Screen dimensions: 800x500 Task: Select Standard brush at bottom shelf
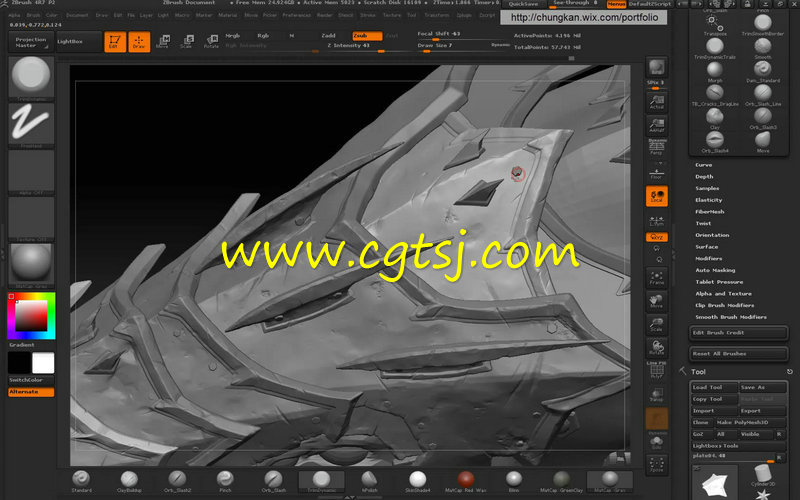pos(81,482)
